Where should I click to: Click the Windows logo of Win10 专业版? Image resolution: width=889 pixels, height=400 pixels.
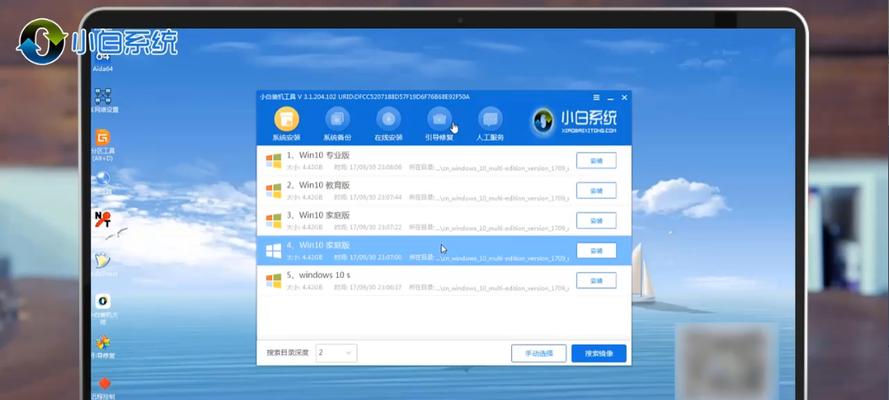pyautogui.click(x=273, y=160)
